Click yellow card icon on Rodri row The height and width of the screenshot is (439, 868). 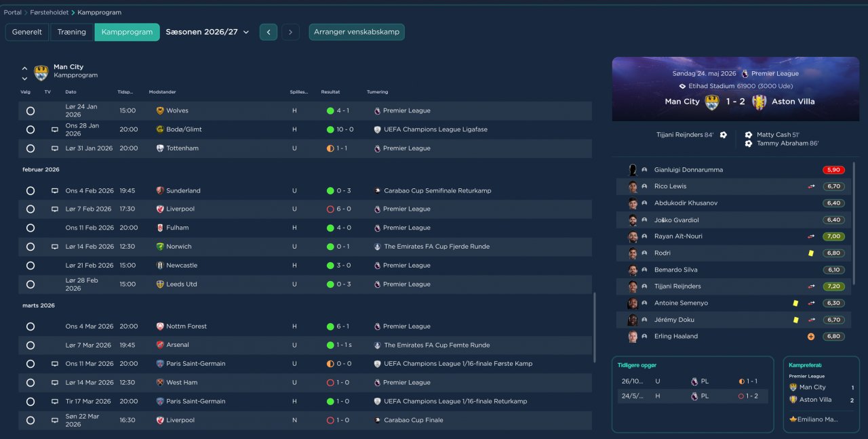pos(810,253)
